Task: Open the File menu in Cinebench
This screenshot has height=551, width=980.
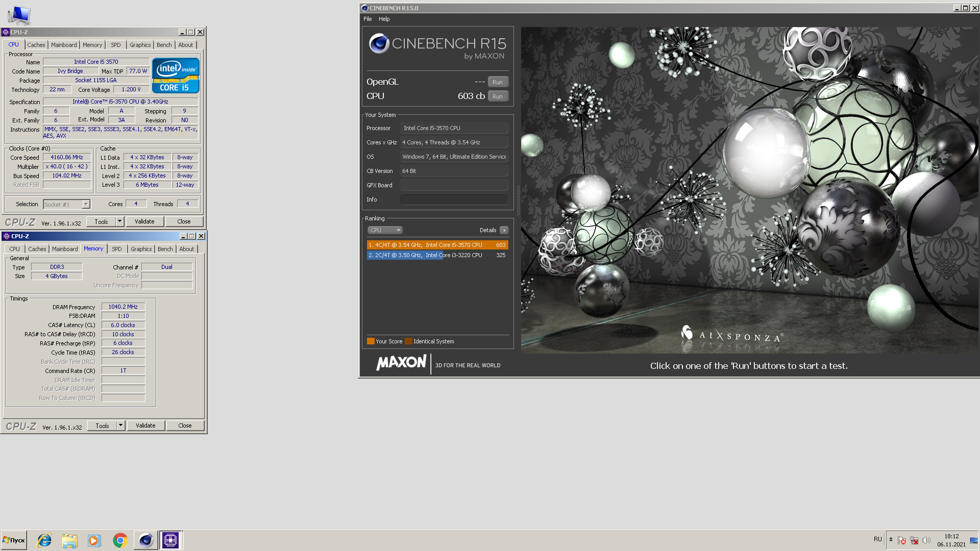Action: [367, 19]
